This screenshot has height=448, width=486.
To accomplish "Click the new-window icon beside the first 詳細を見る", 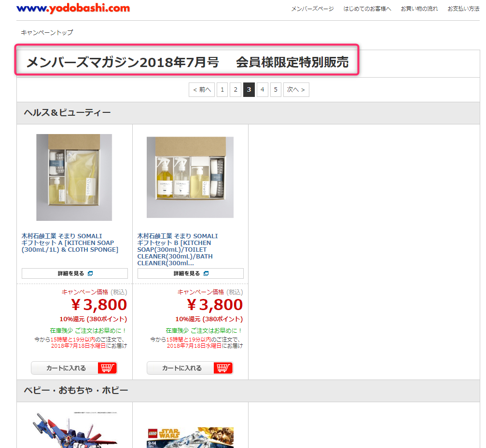I will (x=90, y=273).
